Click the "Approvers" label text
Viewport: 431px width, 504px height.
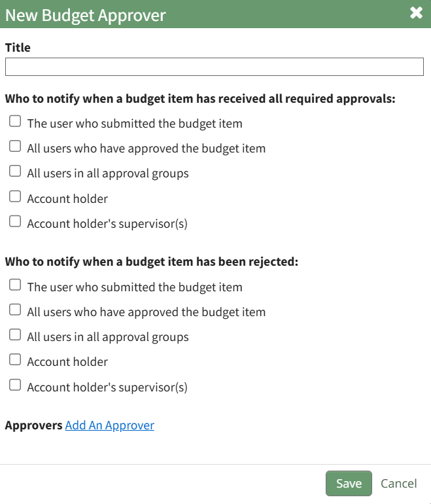[x=33, y=425]
